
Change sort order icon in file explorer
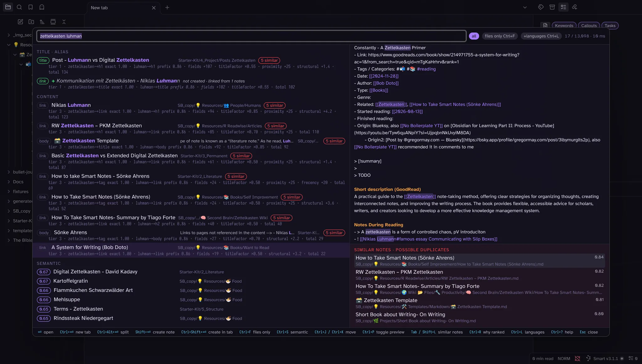(42, 22)
